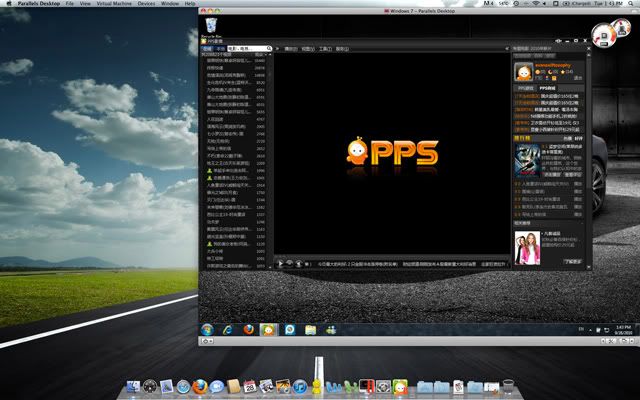Select first tab in PPS channel panel

tap(207, 48)
